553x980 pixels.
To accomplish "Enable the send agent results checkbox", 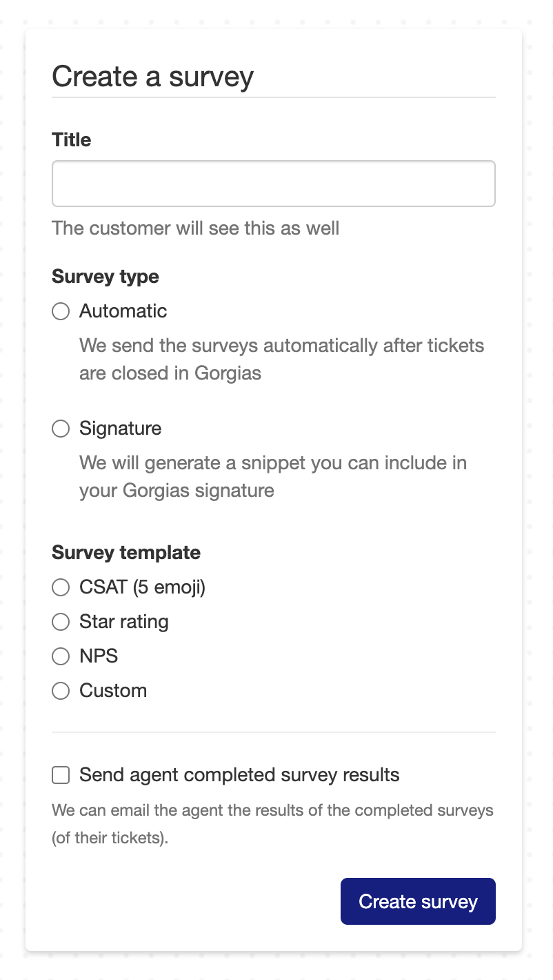I will (61, 776).
